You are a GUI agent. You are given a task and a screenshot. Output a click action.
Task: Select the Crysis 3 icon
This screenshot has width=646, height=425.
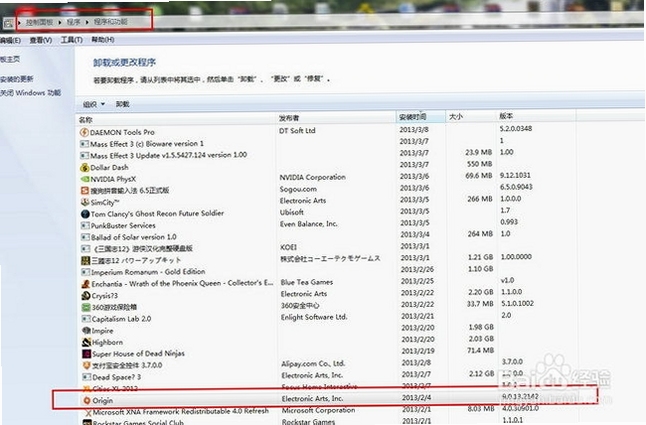coord(86,295)
